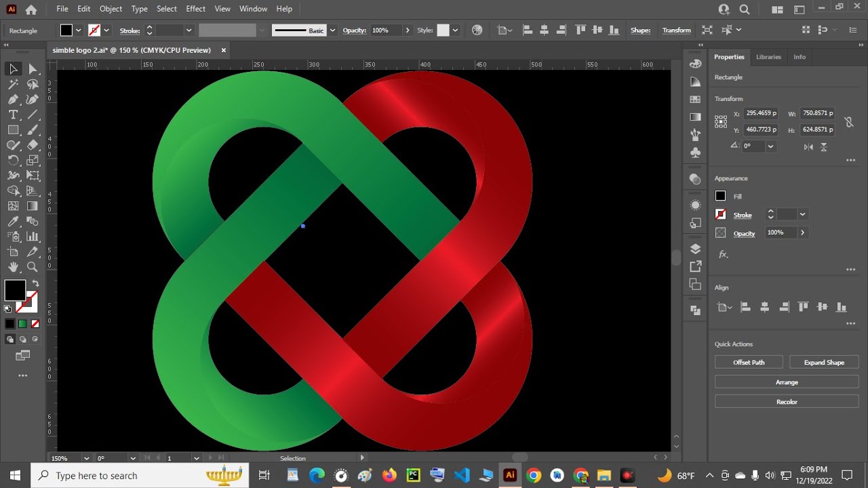Click the X position field in the Transform section
Image resolution: width=868 pixels, height=488 pixels.
[x=759, y=113]
